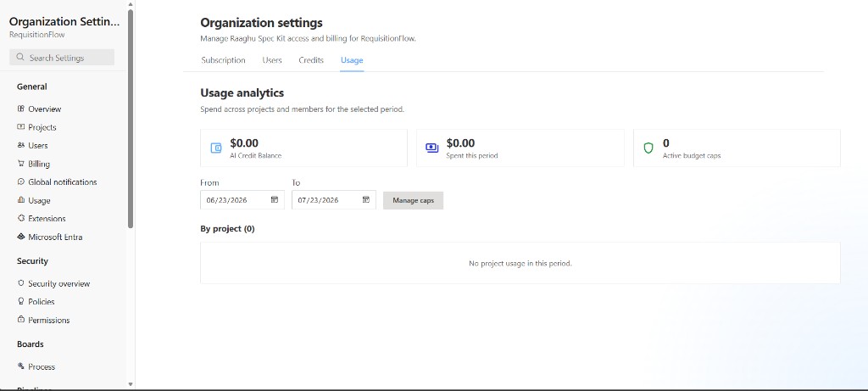
Task: Click the $0.00 Spent this period value
Action: click(460, 143)
